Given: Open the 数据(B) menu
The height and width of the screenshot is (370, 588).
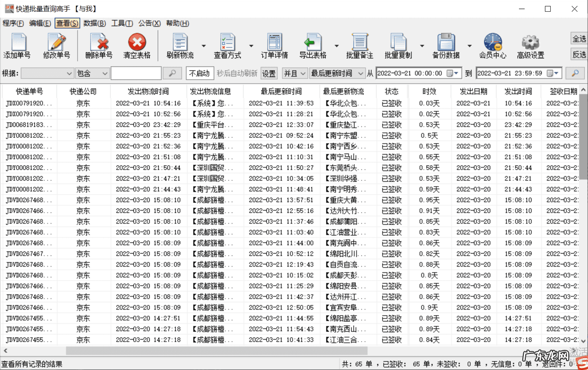Looking at the screenshot, I should click(95, 23).
